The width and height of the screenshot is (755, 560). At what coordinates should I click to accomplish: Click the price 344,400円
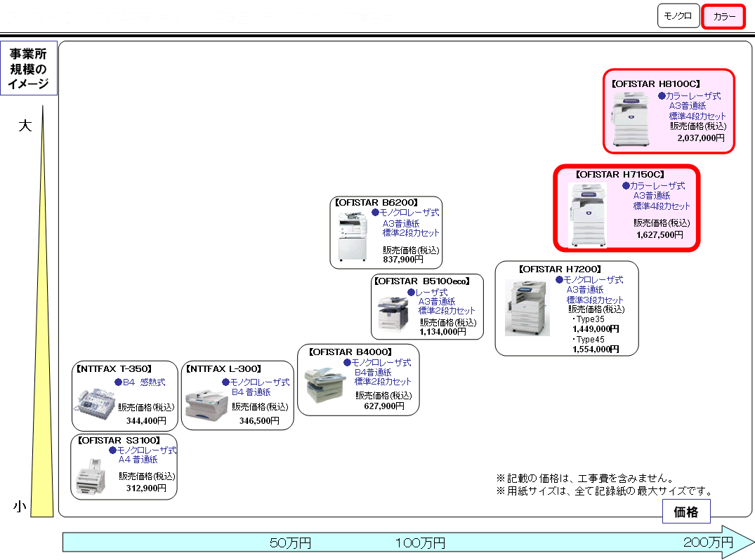146,421
